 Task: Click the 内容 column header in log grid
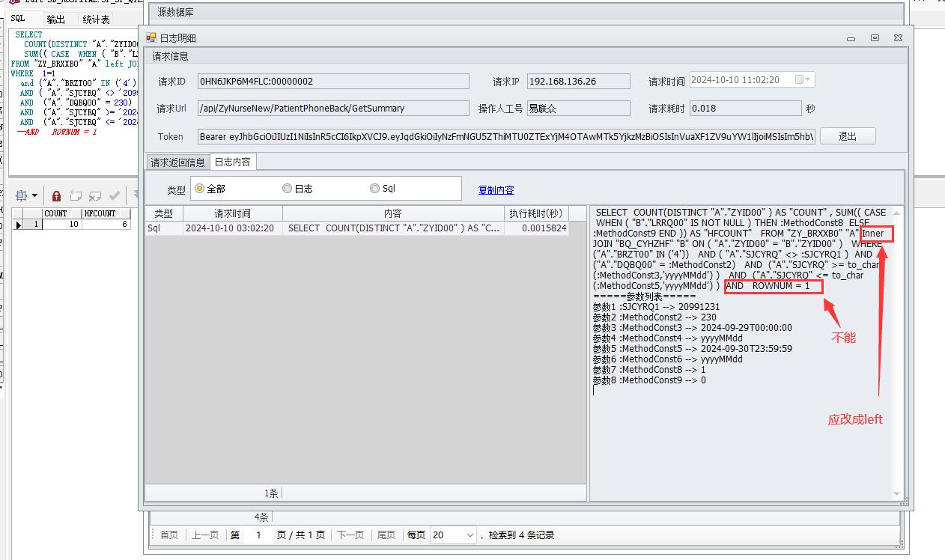393,213
